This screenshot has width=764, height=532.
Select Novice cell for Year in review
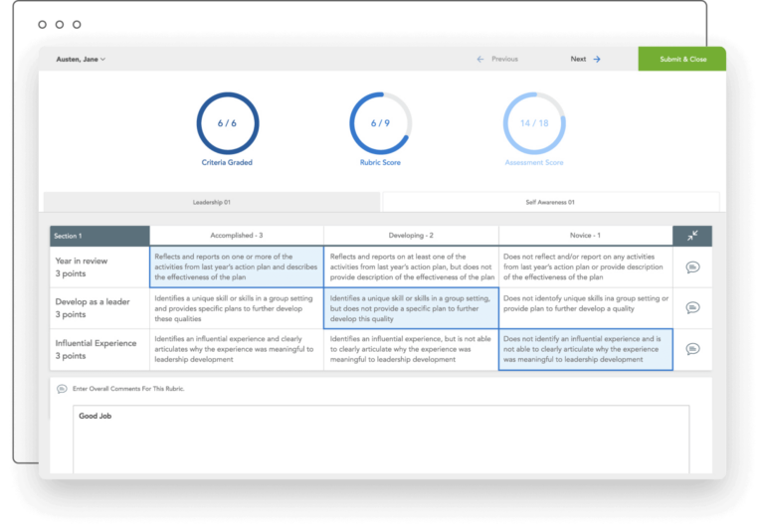pos(586,266)
